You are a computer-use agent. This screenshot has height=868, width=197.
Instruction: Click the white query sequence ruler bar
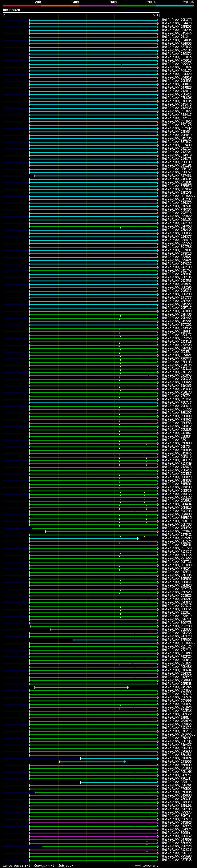pos(81,13)
